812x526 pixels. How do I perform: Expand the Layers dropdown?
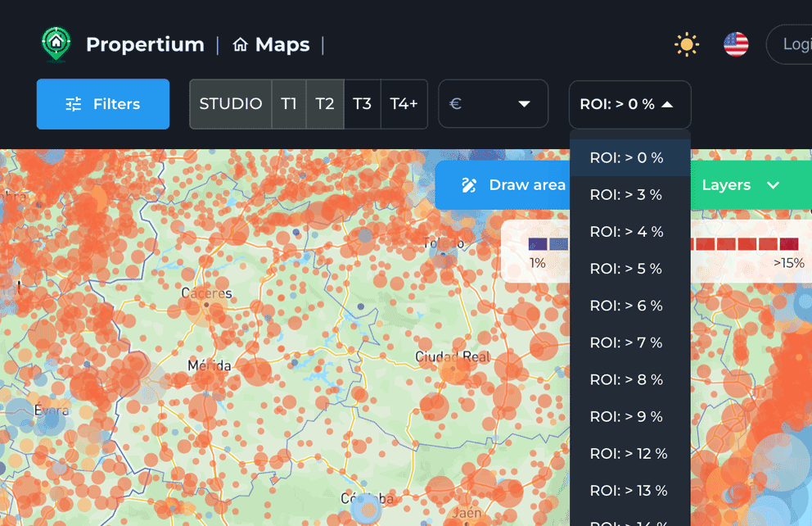[751, 185]
